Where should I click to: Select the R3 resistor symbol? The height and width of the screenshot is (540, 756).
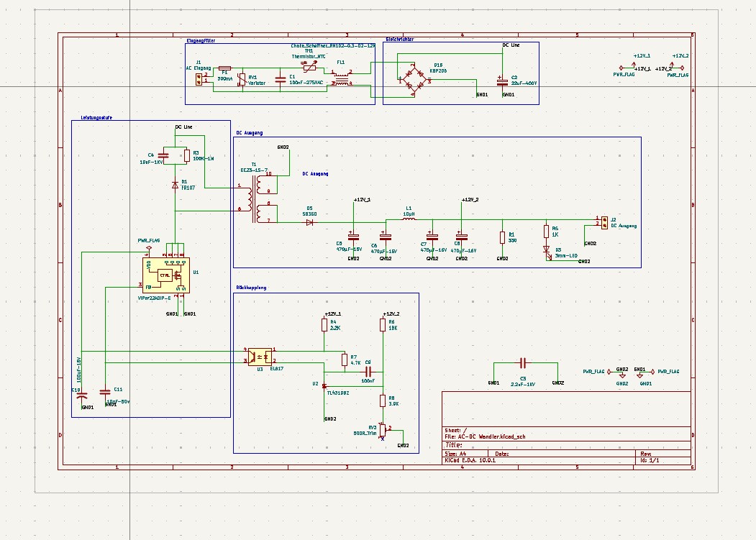(x=187, y=156)
